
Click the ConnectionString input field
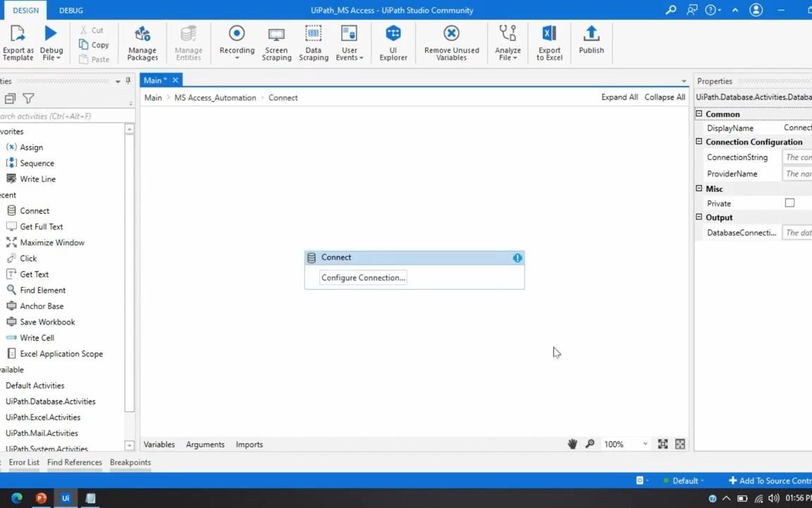click(797, 157)
